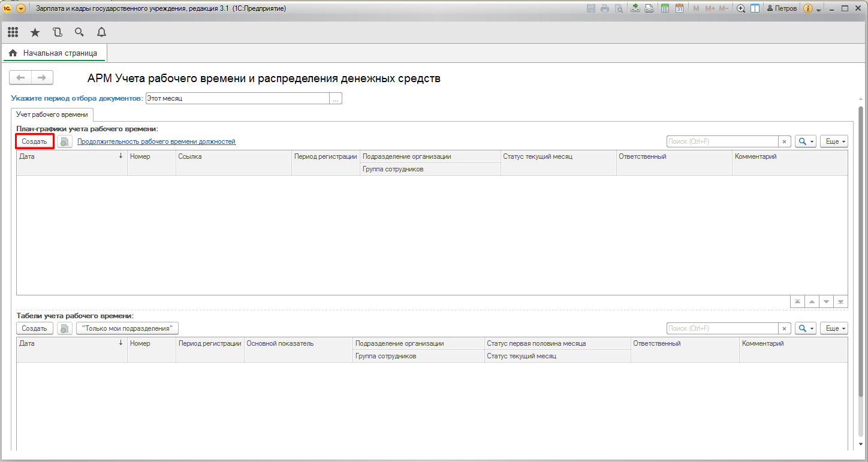Screen dimensions: 868x462
Task: Click the zoom magnifier with plus icon
Action: tap(741, 8)
